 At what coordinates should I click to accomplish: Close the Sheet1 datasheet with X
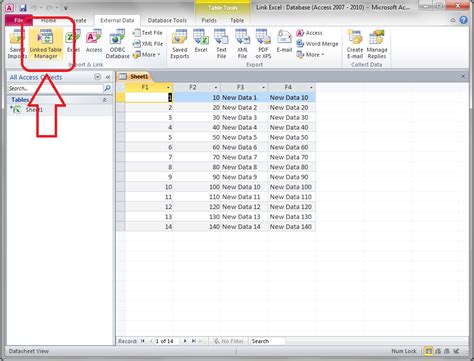[463, 76]
